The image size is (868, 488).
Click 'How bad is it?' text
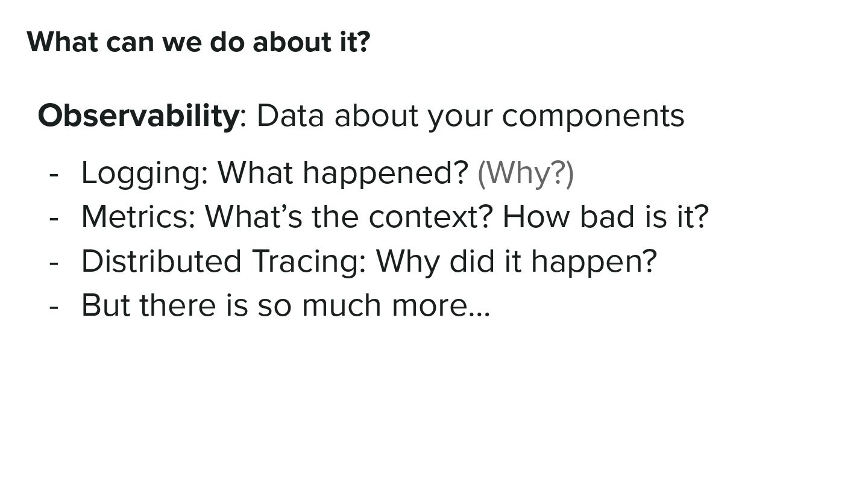click(605, 217)
